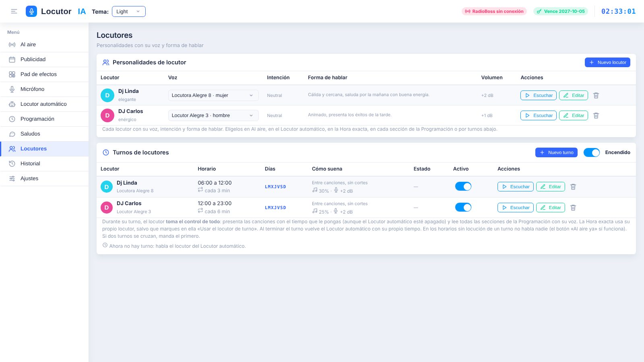Click the Pad de efectos grid icon
The image size is (644, 362).
tap(12, 74)
